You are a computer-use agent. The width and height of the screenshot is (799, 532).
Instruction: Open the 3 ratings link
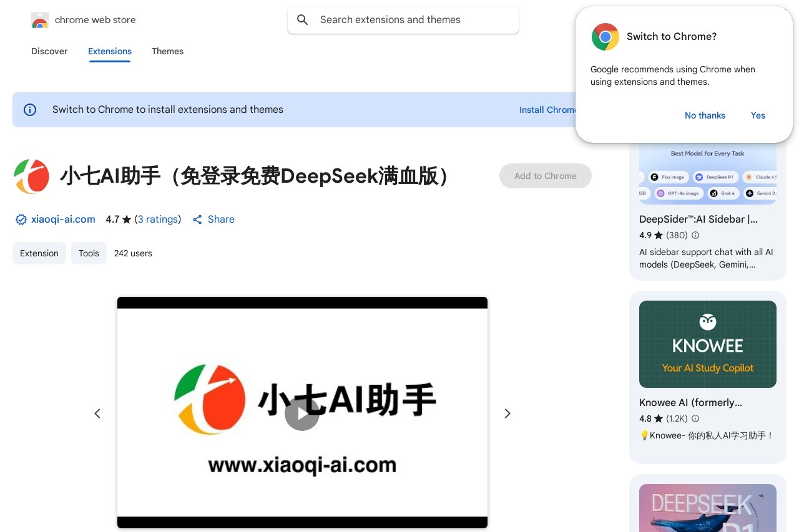point(158,220)
